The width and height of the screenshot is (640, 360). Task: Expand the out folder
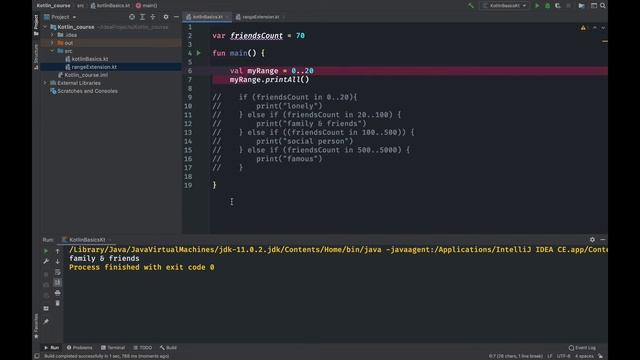(52, 43)
